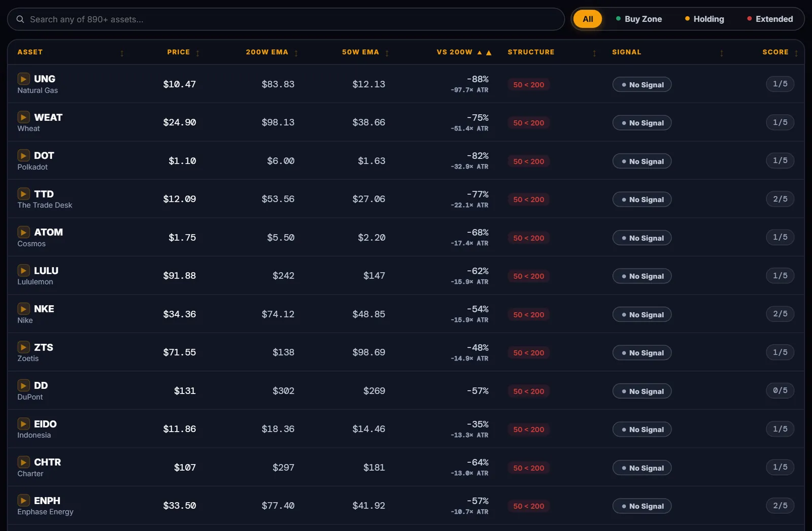This screenshot has height=531, width=812.
Task: Filter by Extended assets
Action: [770, 19]
